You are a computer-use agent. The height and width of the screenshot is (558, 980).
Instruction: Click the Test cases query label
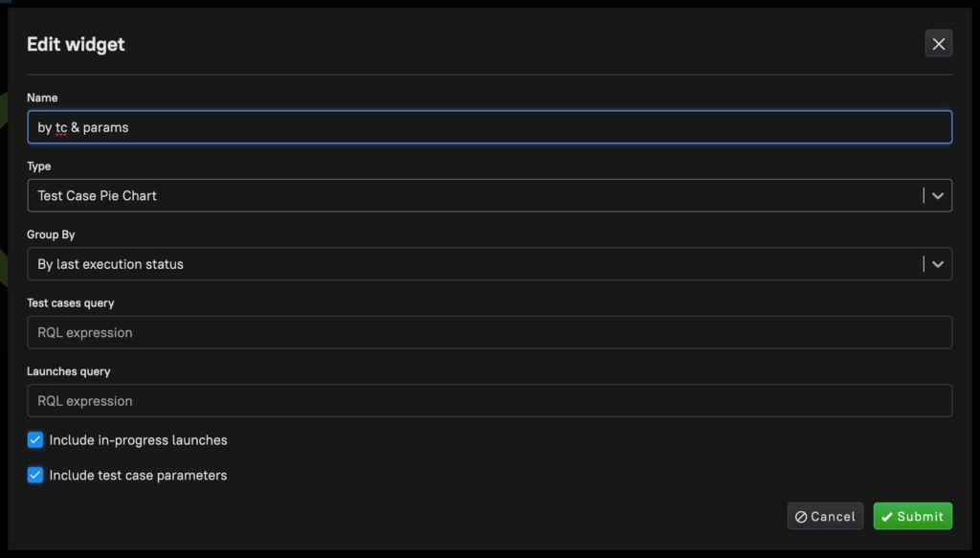71,303
